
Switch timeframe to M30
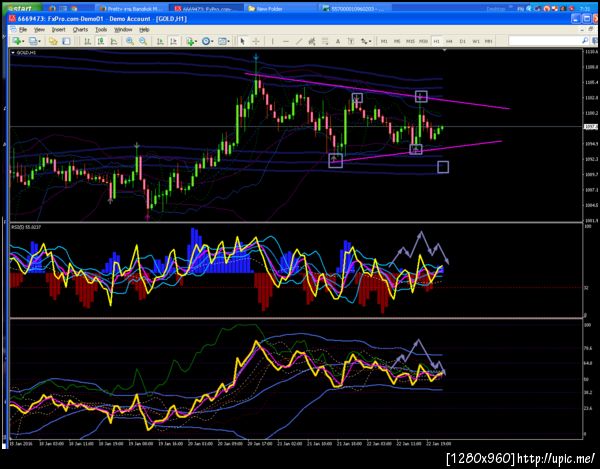(423, 41)
